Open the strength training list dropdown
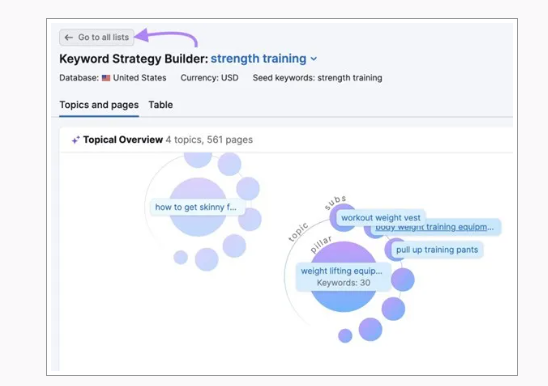548x386 pixels. (x=264, y=59)
